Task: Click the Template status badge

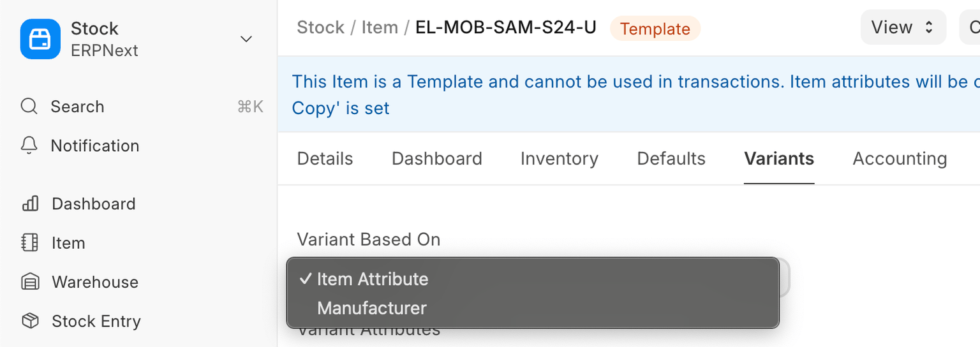Action: point(655,29)
